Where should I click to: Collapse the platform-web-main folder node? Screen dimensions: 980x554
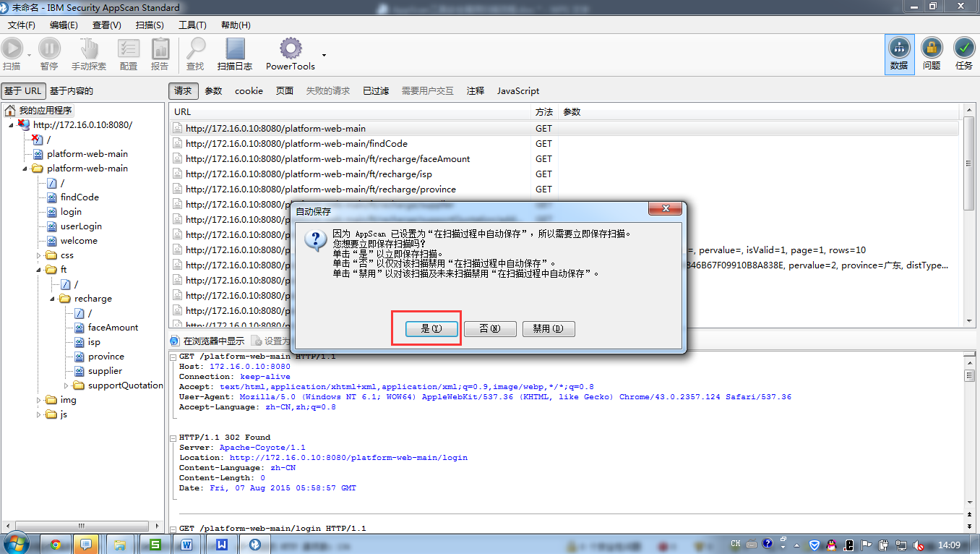25,169
